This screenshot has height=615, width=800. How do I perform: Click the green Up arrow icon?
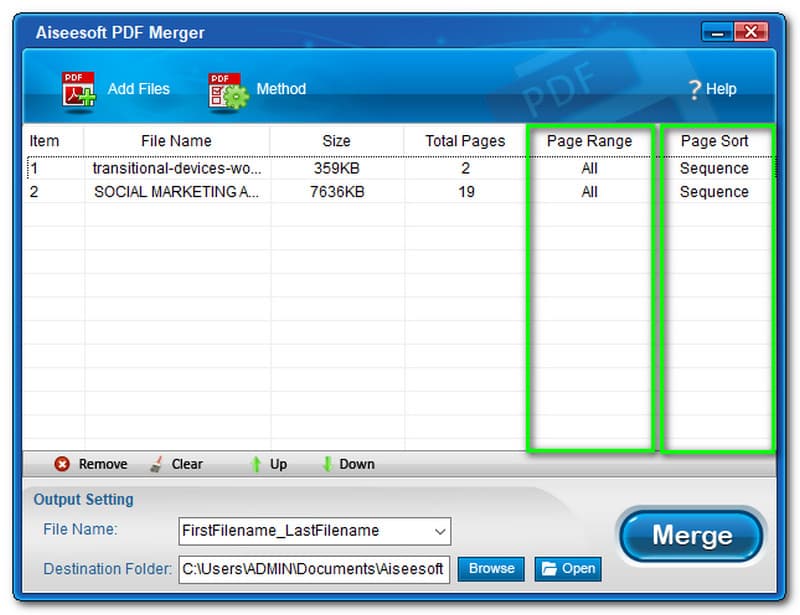[x=256, y=464]
